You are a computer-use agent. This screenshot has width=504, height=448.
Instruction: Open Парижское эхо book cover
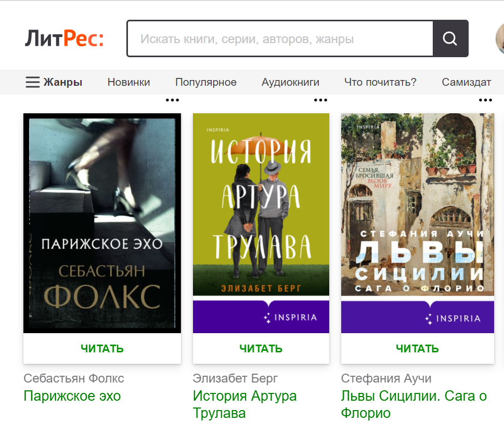(102, 223)
